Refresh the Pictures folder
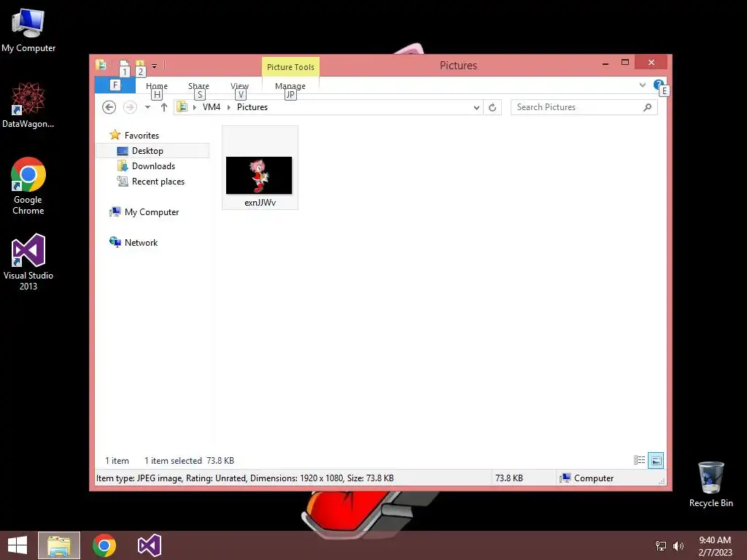 tap(492, 108)
